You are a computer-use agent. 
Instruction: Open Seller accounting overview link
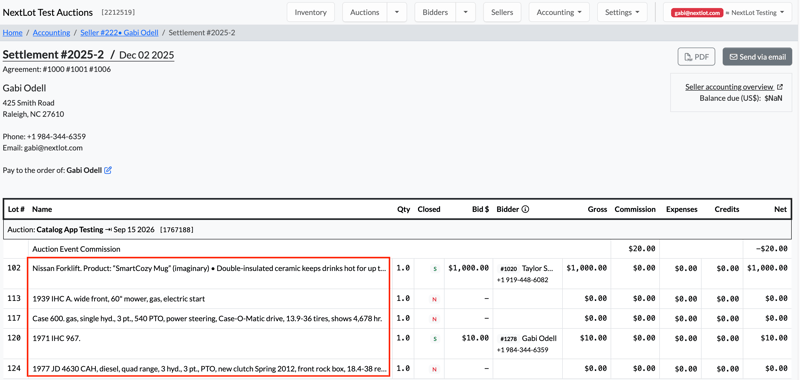[729, 87]
